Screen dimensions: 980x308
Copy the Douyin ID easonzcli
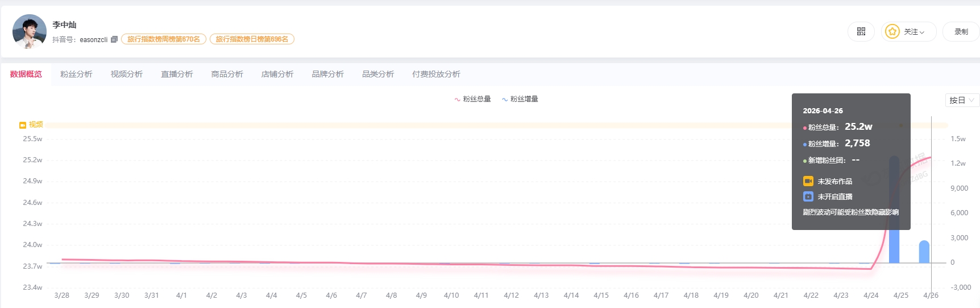tap(114, 39)
